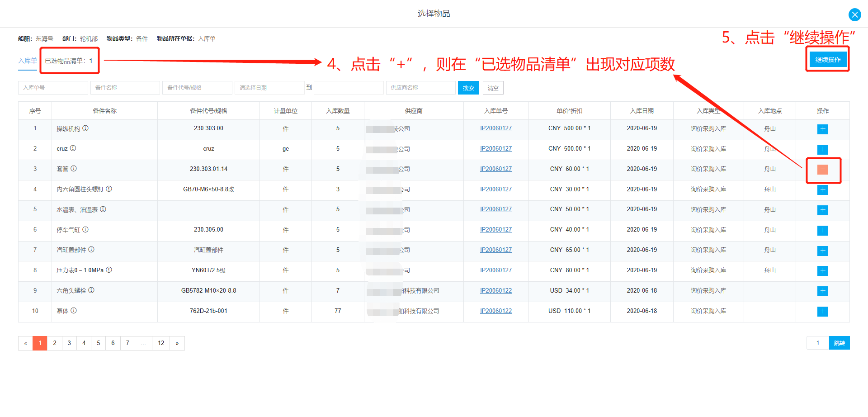Open info icon next to 套管
This screenshot has height=417, width=868.
click(74, 169)
